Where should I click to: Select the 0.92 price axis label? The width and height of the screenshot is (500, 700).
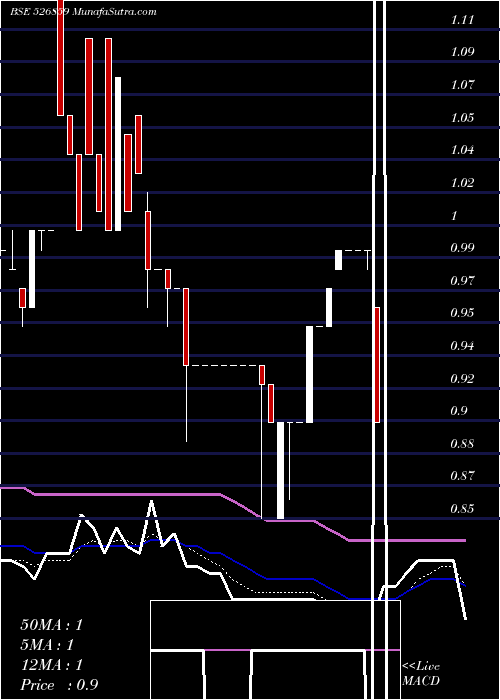pos(462,379)
